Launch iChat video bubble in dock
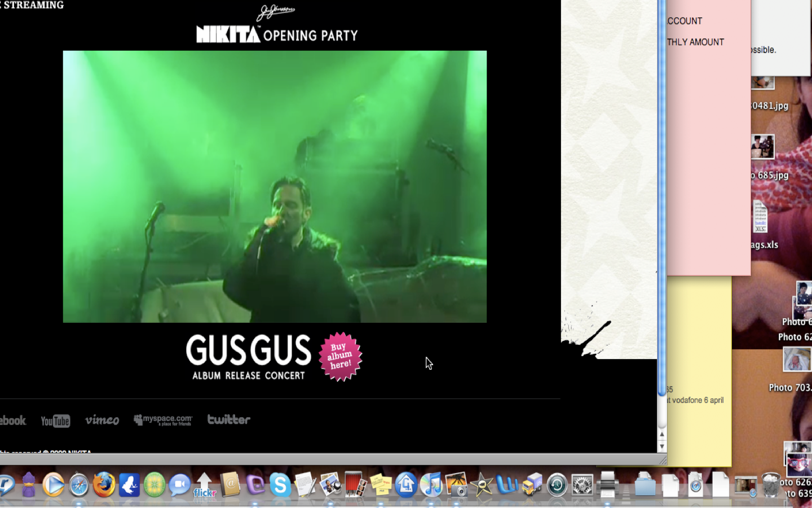 [x=179, y=485]
